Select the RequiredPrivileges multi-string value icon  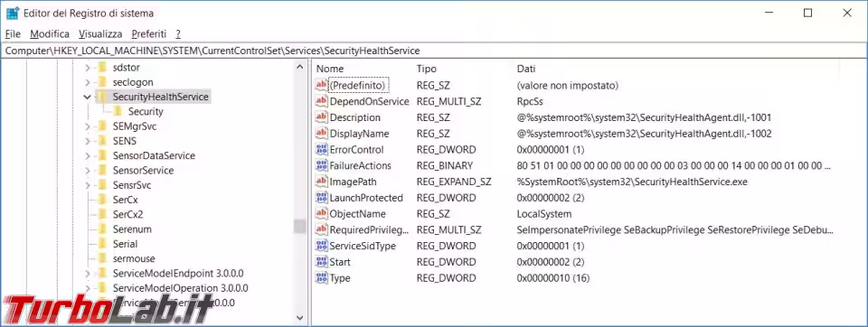point(322,229)
